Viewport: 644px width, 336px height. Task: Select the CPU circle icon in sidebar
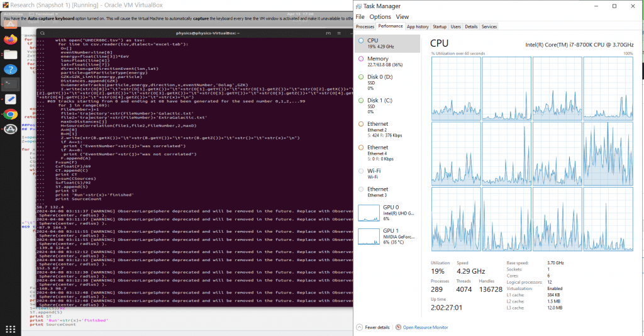[361, 41]
